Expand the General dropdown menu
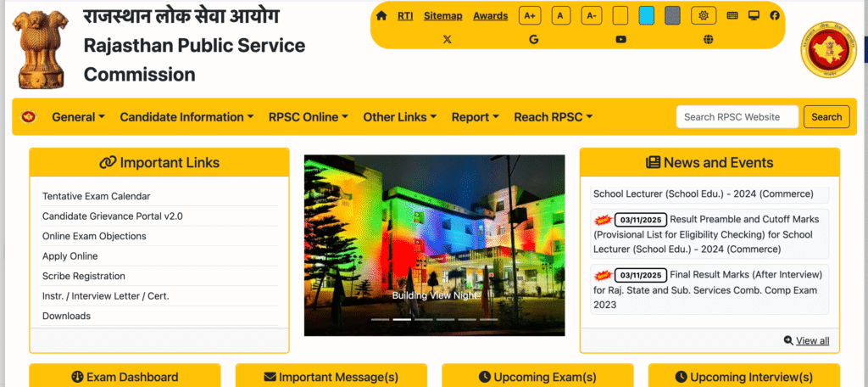Image resolution: width=868 pixels, height=387 pixels. coord(79,117)
